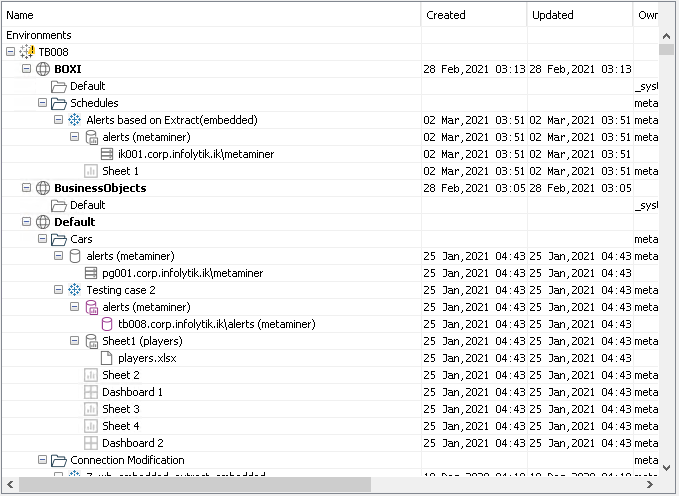Select the Dashboard 1 label
The image size is (679, 496).
[133, 392]
